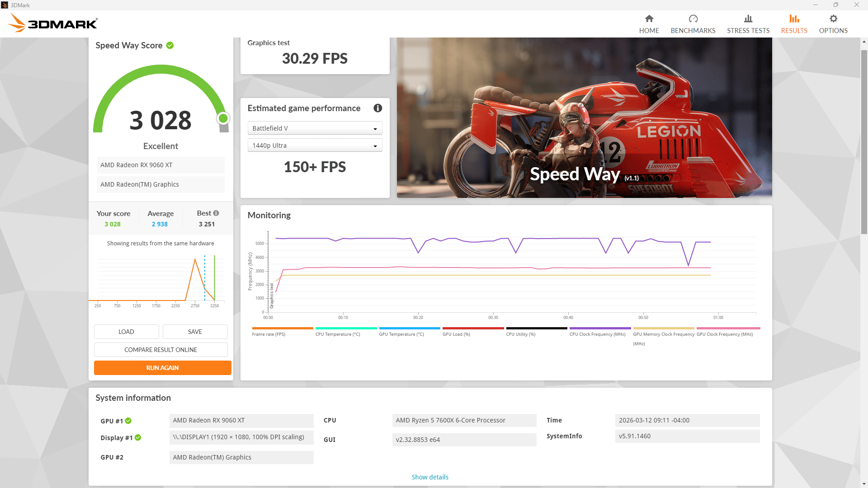Go to STRESS TESTS label in navigation
Image resolution: width=868 pixels, height=488 pixels.
click(748, 31)
